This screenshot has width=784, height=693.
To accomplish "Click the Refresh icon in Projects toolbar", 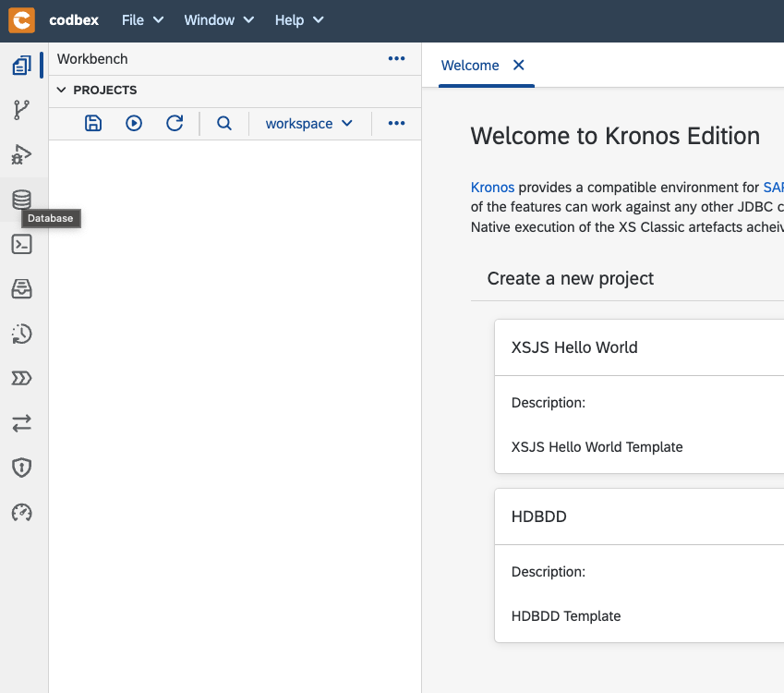I will pos(175,123).
